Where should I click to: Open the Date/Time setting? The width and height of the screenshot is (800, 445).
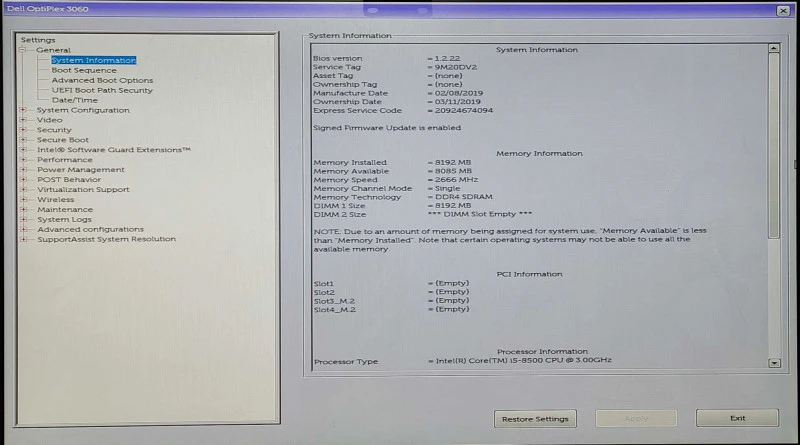tap(74, 100)
